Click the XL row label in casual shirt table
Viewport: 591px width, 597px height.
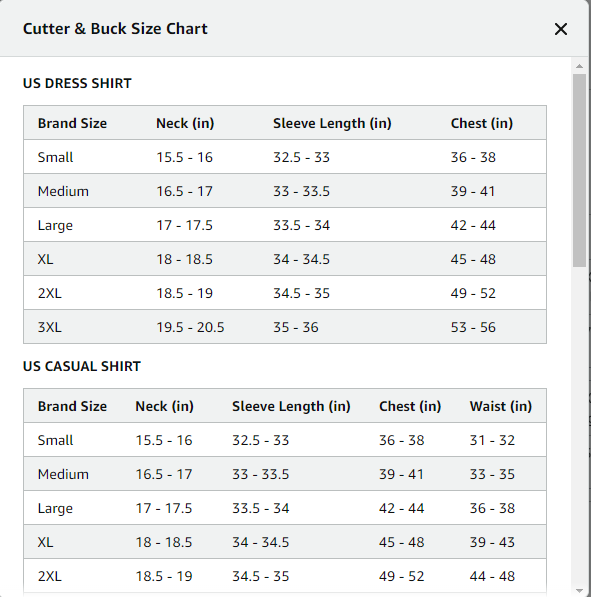click(45, 542)
